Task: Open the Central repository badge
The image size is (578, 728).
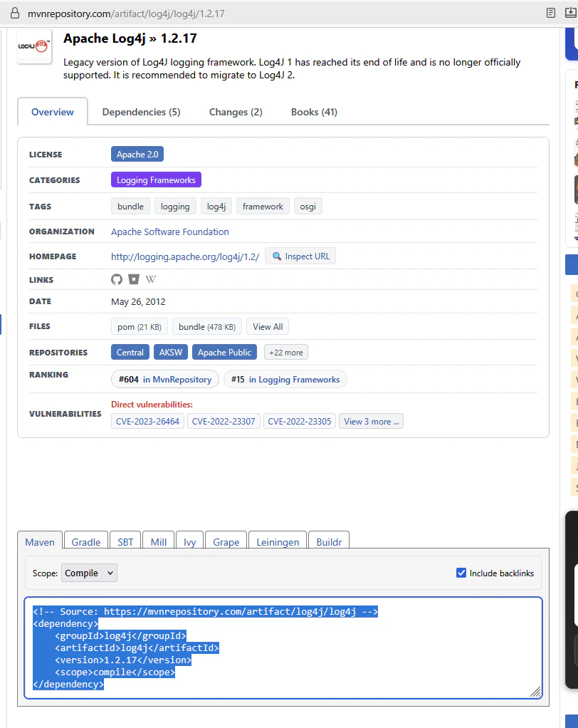Action: pos(130,353)
